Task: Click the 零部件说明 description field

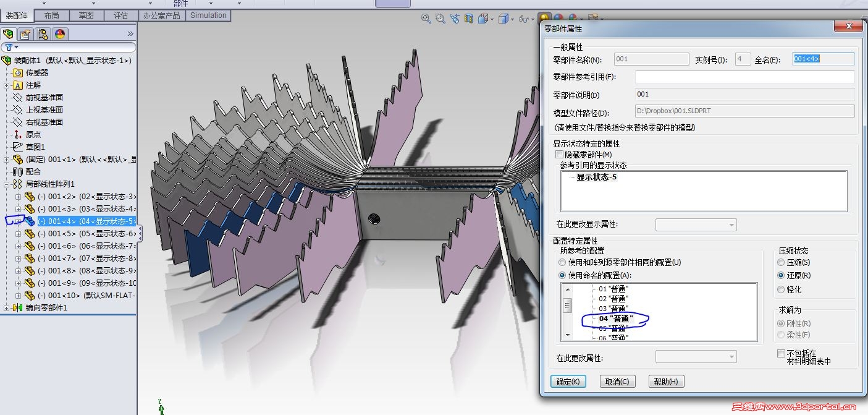Action: click(744, 95)
